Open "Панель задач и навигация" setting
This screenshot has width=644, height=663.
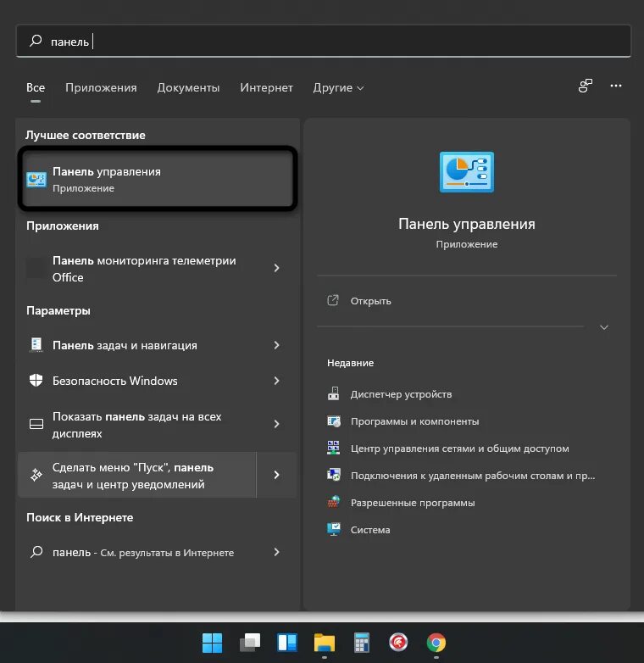(137, 345)
